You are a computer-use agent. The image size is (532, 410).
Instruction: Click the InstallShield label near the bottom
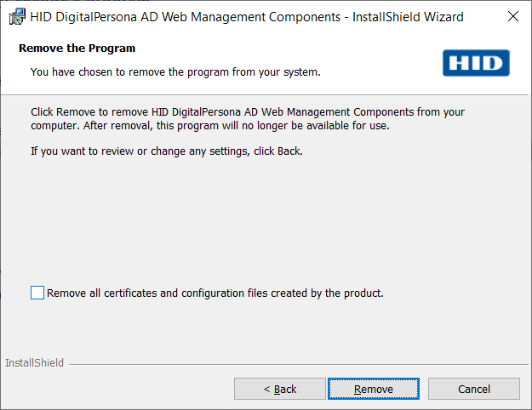click(34, 363)
